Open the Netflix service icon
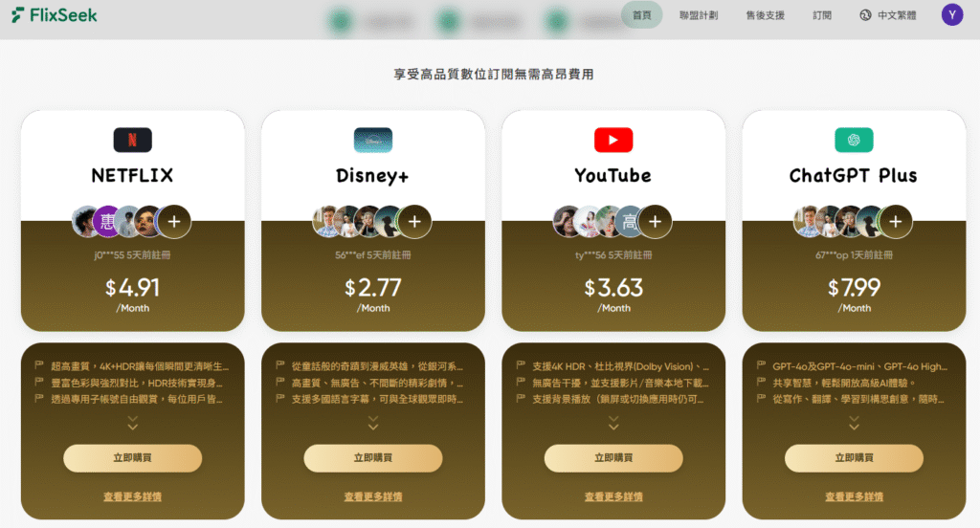980x528 pixels. click(132, 140)
